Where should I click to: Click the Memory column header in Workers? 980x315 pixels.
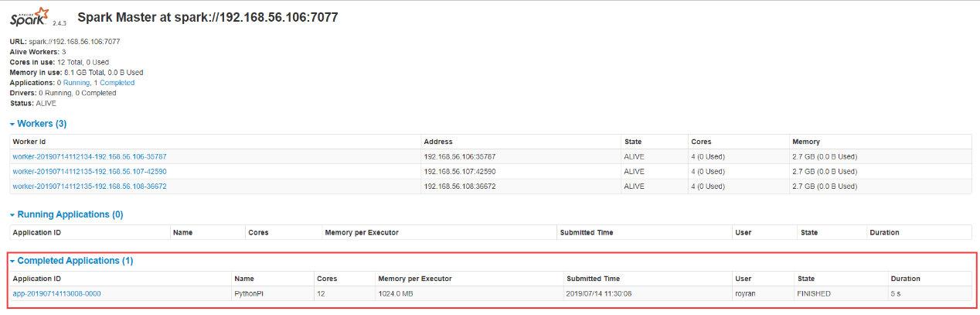(806, 142)
